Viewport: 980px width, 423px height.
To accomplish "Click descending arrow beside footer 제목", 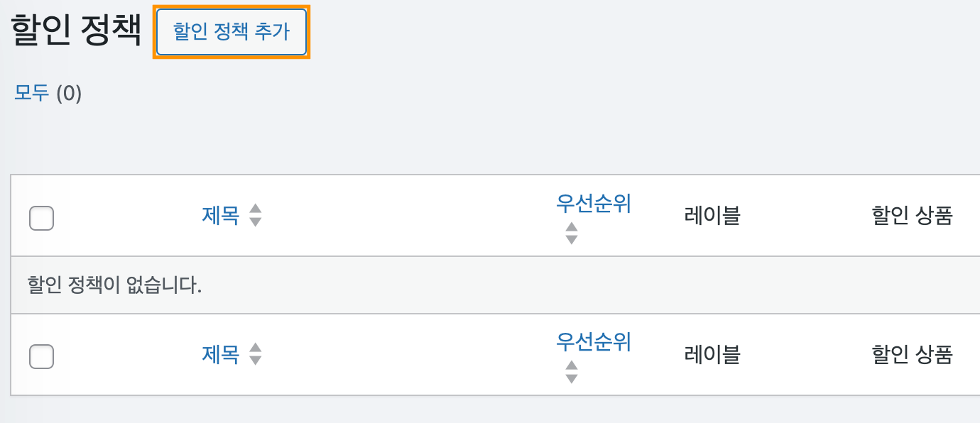I will [256, 360].
